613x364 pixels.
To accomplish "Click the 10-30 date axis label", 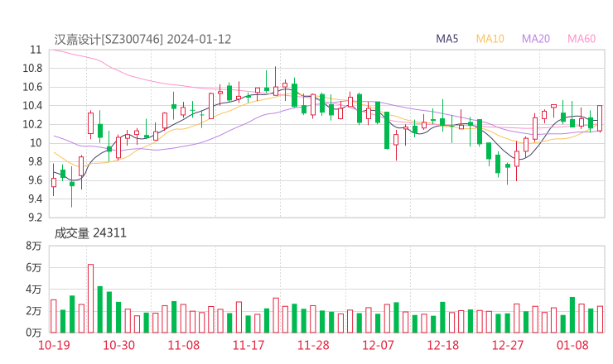I will [x=118, y=345].
